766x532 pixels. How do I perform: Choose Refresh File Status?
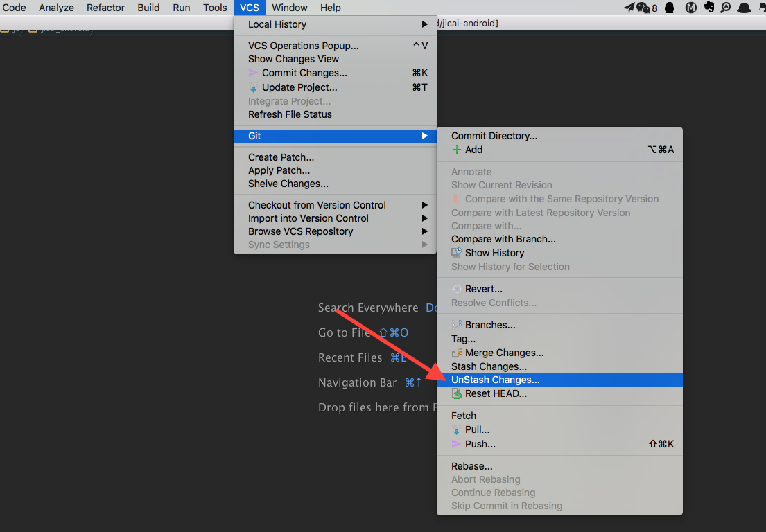[335, 114]
